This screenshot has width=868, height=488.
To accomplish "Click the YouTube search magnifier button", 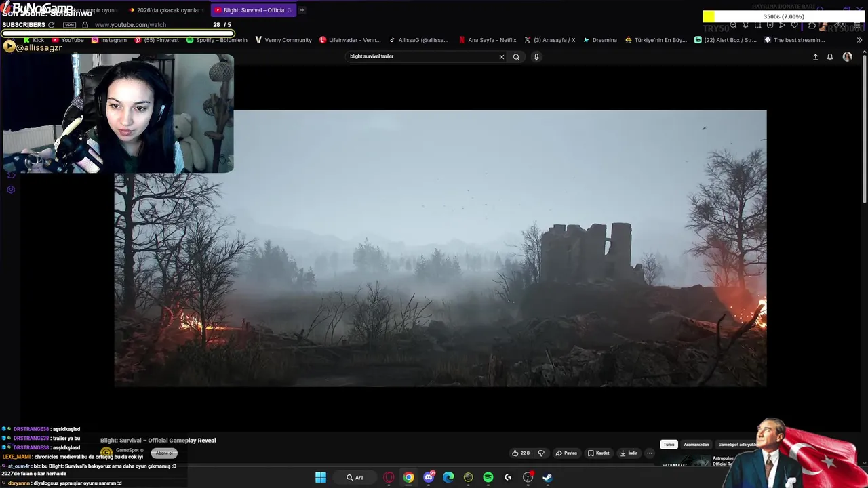I will [x=516, y=57].
